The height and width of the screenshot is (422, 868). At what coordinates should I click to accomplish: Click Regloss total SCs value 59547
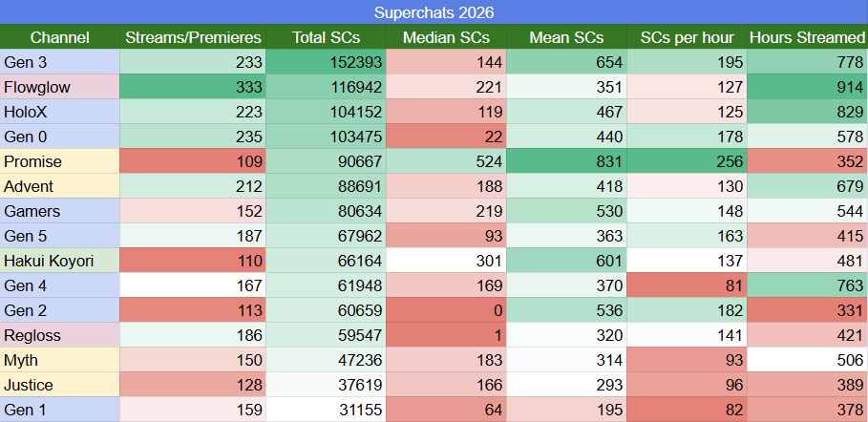[326, 335]
